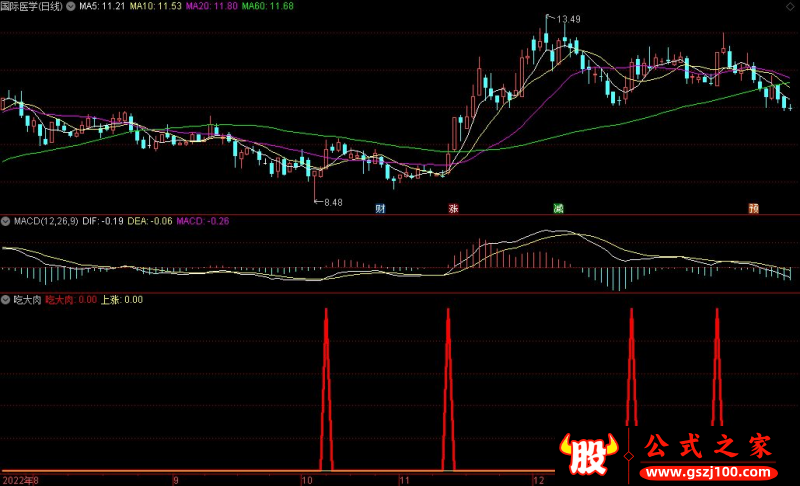Click the month 12 label on the time axis
Viewport: 800px width, 486px height.
(539, 480)
